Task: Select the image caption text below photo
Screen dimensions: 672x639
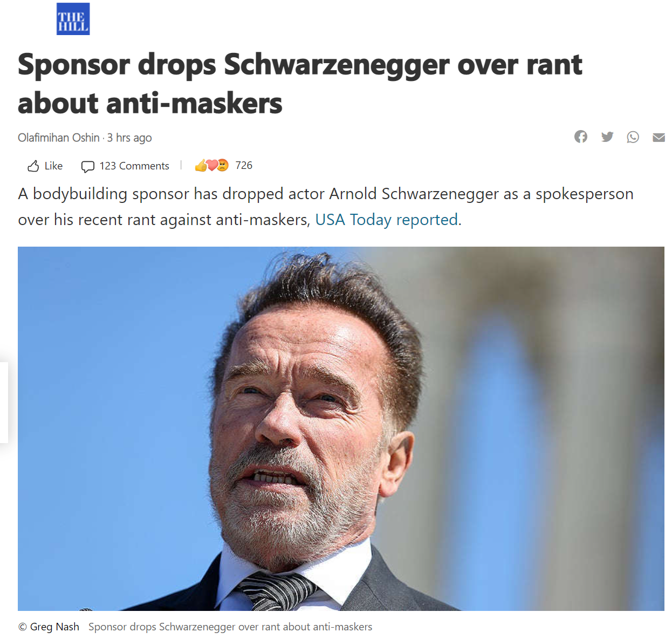Action: click(230, 627)
